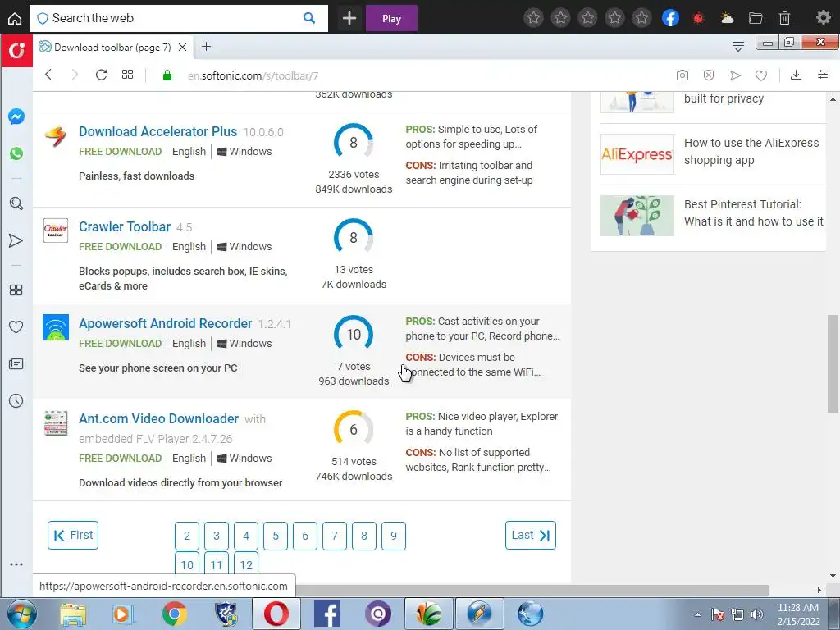The width and height of the screenshot is (840, 630).
Task: Open the sidebar three-dots setup menu
Action: click(x=16, y=564)
